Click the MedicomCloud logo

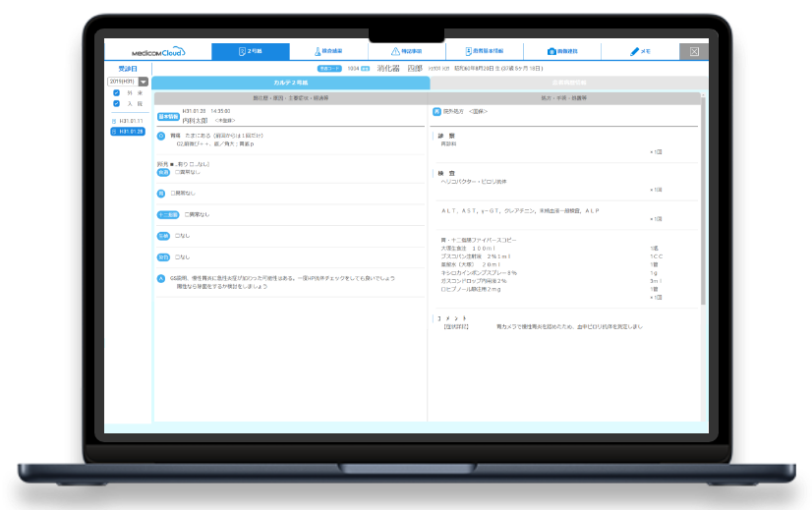point(157,52)
